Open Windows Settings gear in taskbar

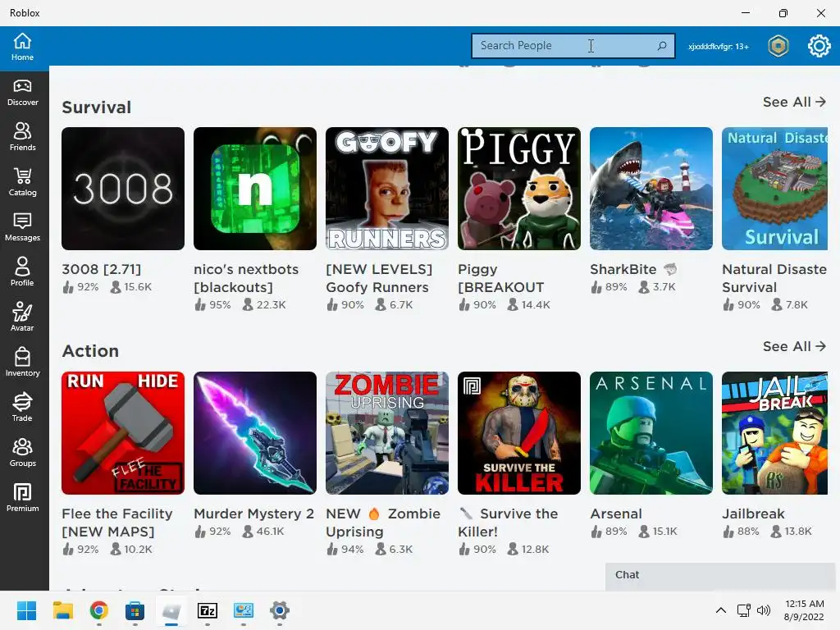pyautogui.click(x=280, y=610)
